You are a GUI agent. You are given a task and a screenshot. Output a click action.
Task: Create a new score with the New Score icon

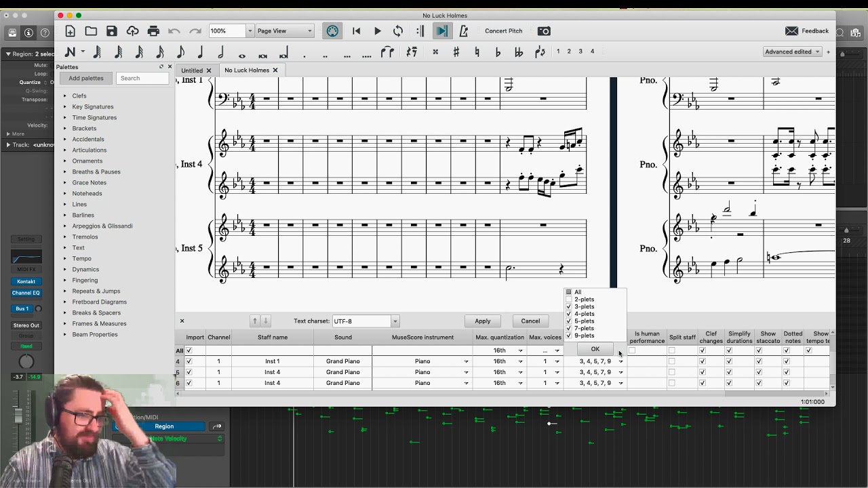70,31
